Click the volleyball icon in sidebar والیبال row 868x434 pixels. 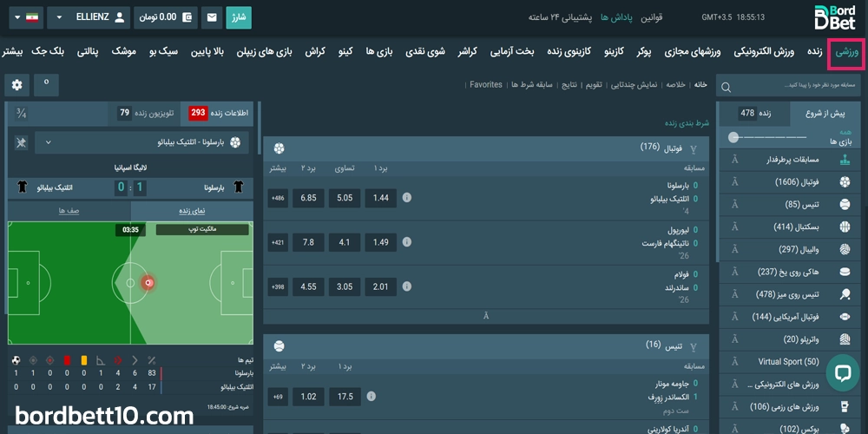[845, 249]
